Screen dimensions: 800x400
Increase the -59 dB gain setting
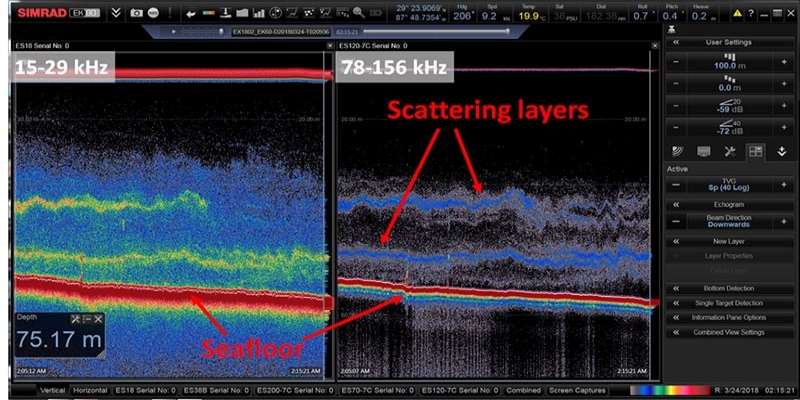point(784,106)
